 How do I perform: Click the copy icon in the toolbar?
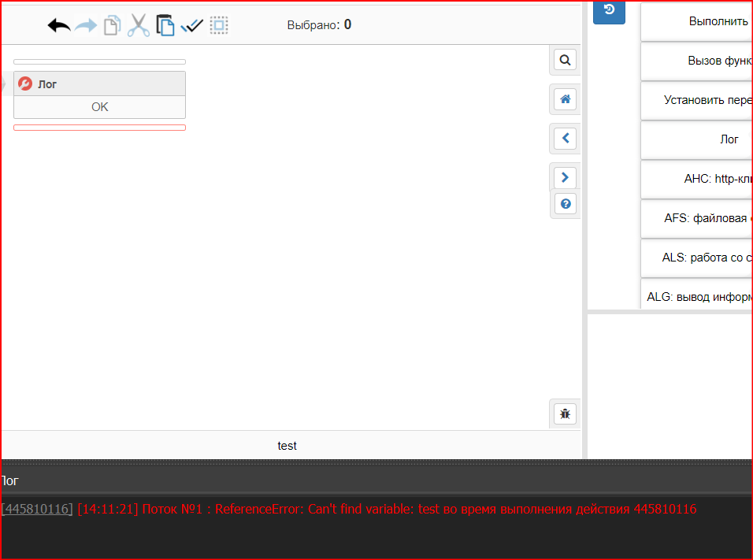pos(113,25)
